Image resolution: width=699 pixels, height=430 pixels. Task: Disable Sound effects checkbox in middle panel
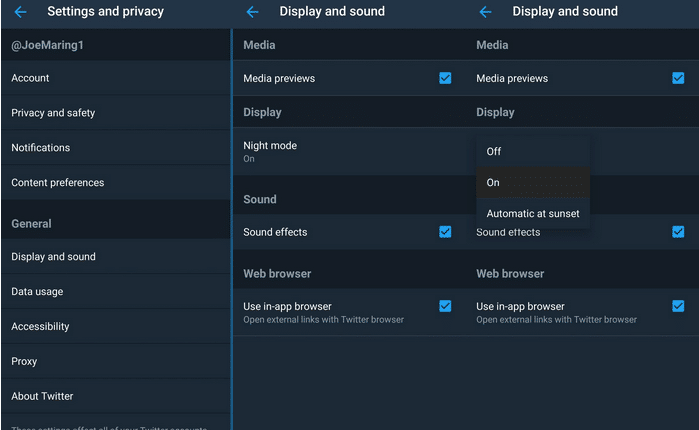tap(445, 232)
